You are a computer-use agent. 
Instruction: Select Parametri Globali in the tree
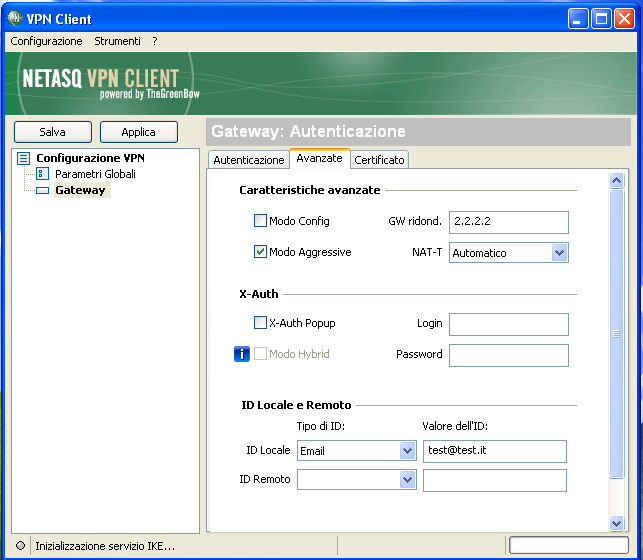95,174
